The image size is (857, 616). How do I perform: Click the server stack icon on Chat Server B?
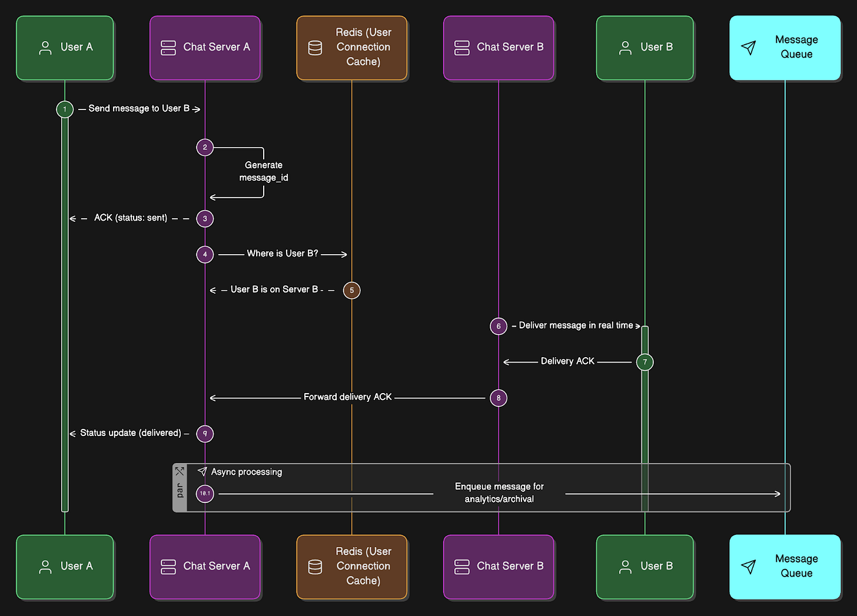coord(461,47)
